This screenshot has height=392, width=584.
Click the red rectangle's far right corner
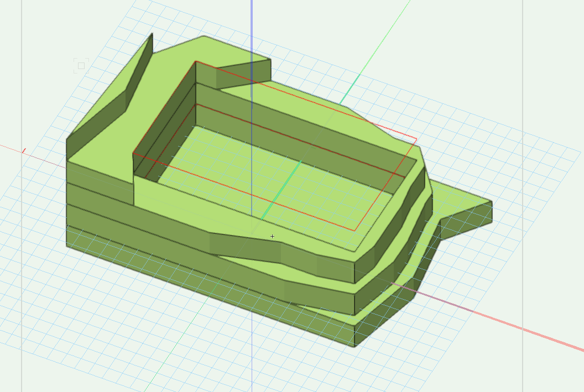point(416,139)
